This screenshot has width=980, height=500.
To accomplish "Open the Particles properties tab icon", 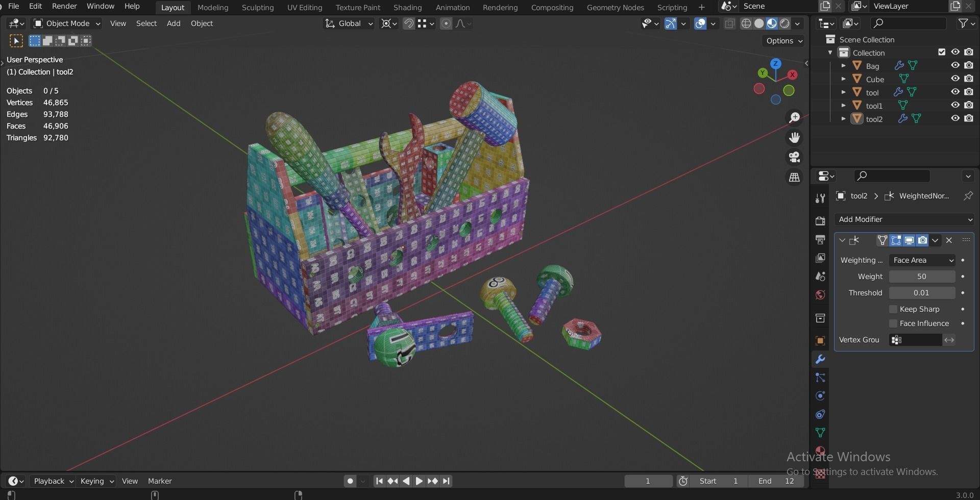I will (x=820, y=378).
